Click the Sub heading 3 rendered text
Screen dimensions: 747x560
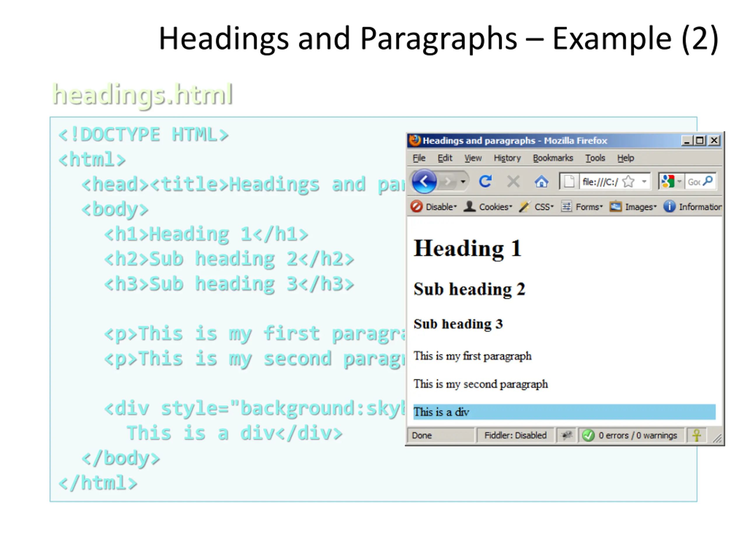point(458,324)
